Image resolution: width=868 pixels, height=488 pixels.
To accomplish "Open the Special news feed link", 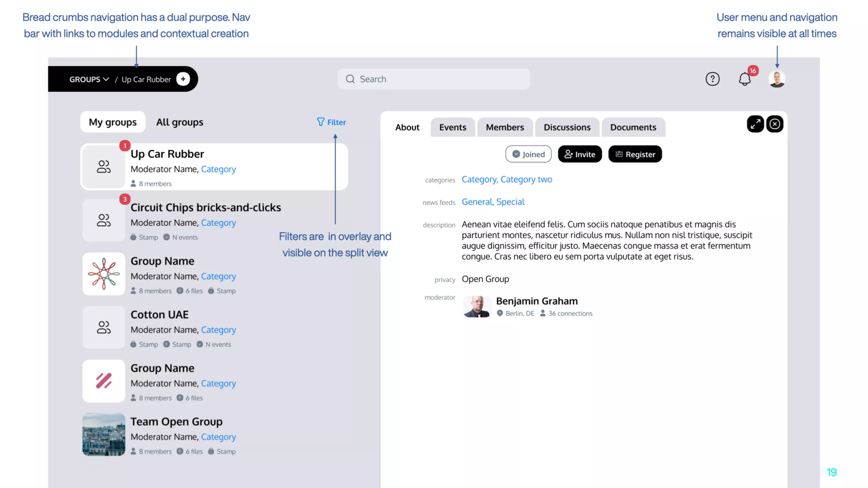I will pos(510,202).
